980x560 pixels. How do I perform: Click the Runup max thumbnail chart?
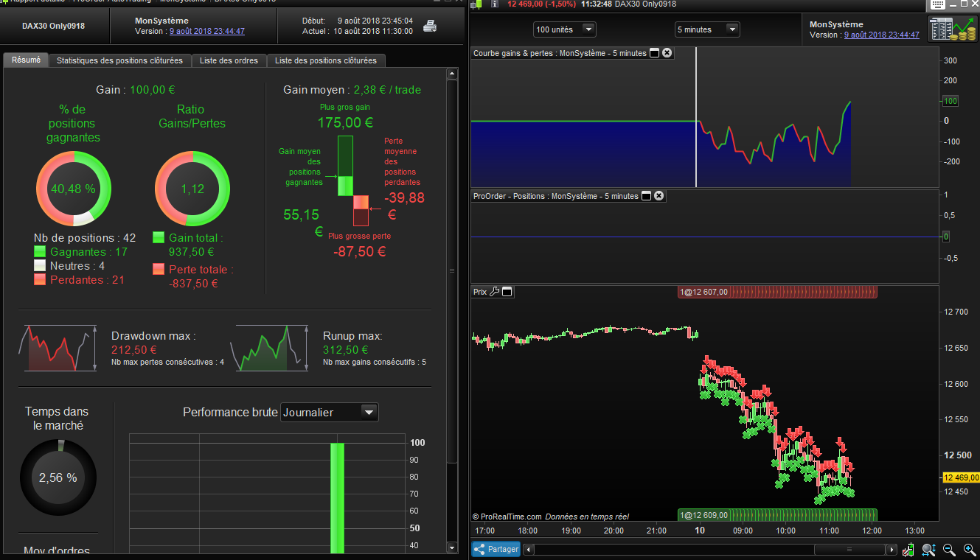coord(270,348)
